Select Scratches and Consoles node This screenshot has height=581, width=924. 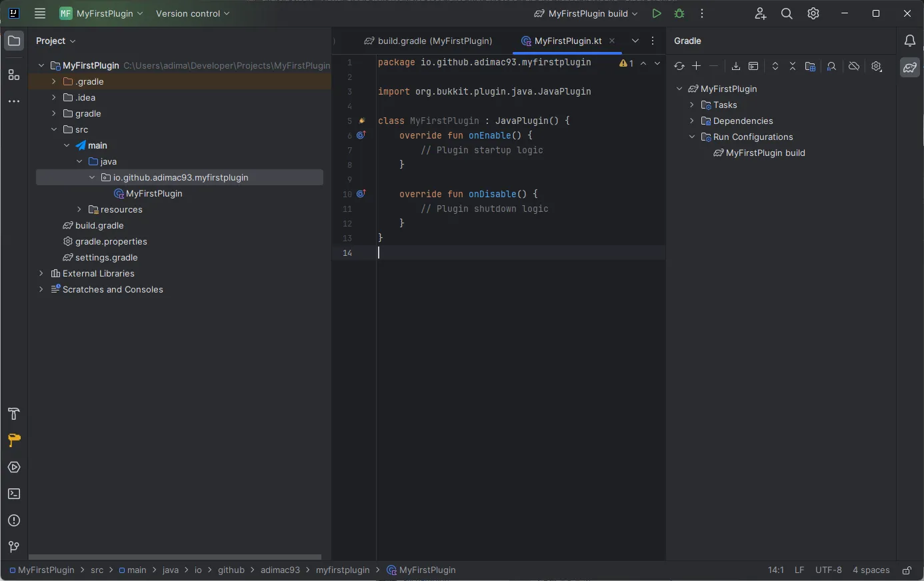point(107,289)
